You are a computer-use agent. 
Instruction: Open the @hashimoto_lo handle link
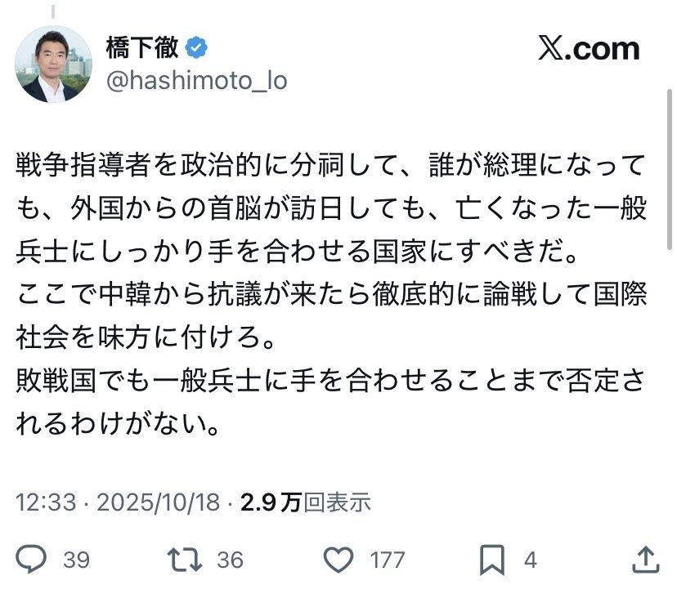point(196,82)
